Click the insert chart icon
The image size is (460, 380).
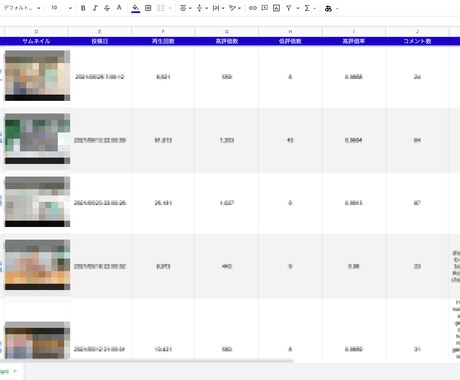click(276, 8)
